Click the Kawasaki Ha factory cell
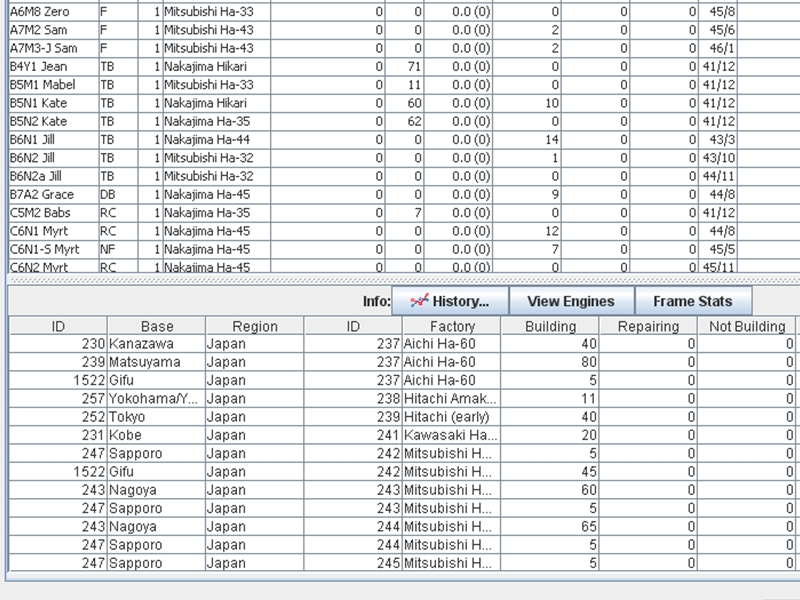This screenshot has height=600, width=800. click(x=452, y=436)
